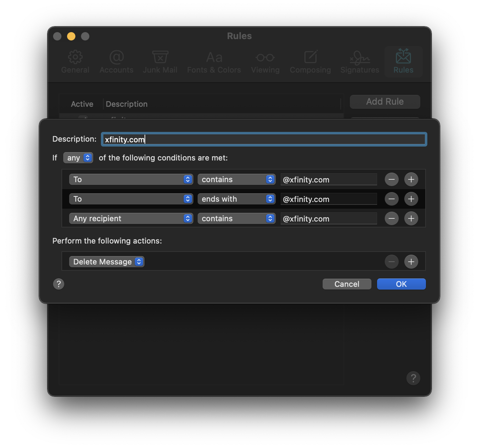Open the General preferences tab

tap(75, 62)
